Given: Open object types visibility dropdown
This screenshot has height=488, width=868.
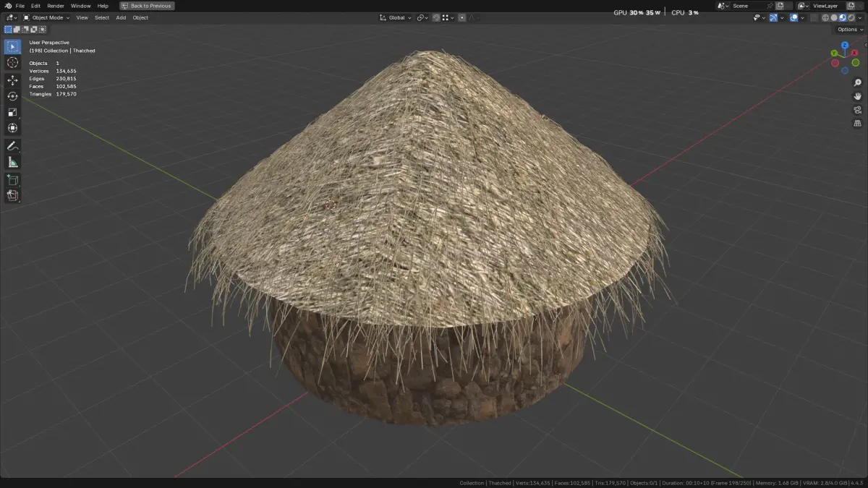Looking at the screenshot, I should pyautogui.click(x=759, y=17).
